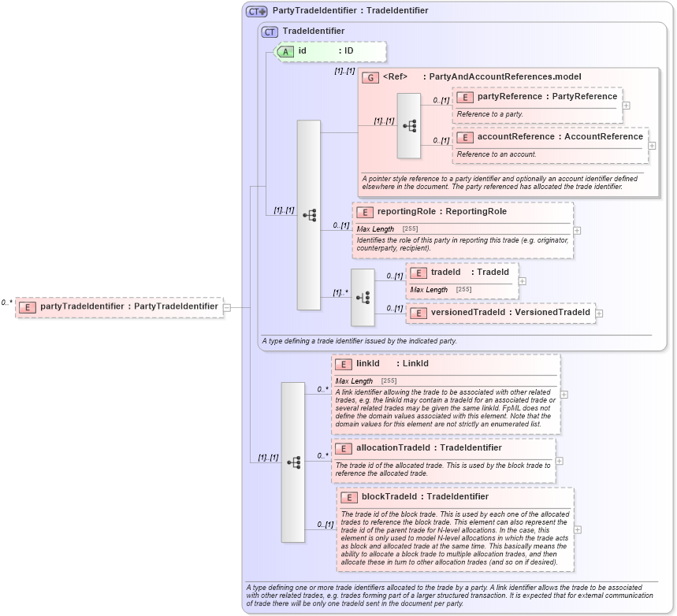Screen dimensions: 677x616
Task: Click the E icon of blockTradeId
Action: point(349,497)
